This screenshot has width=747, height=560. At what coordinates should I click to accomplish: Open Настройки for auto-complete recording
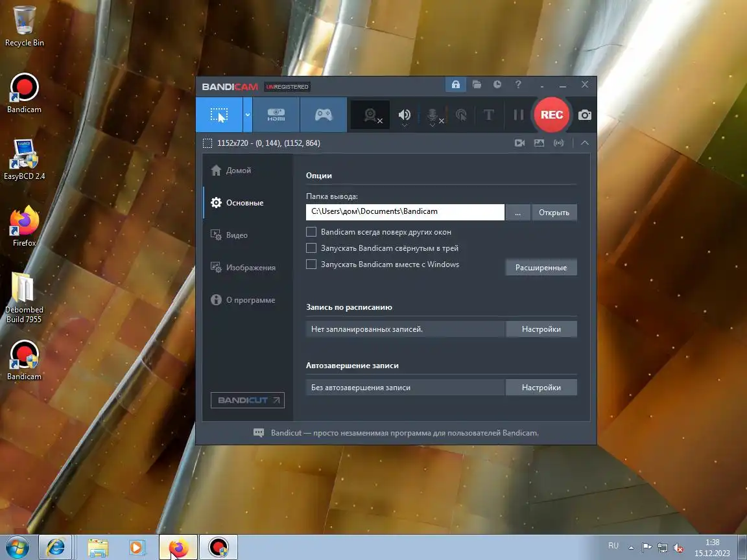click(541, 388)
